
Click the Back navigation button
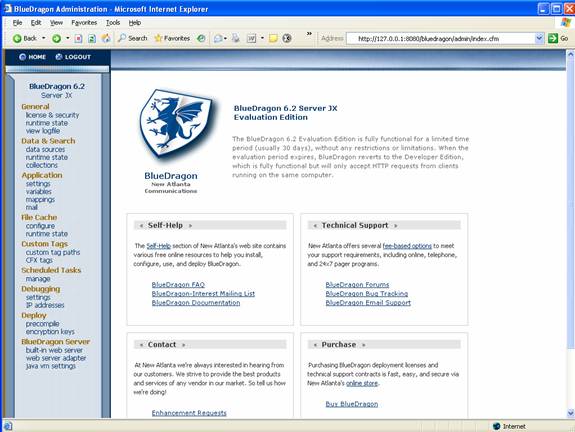point(25,38)
